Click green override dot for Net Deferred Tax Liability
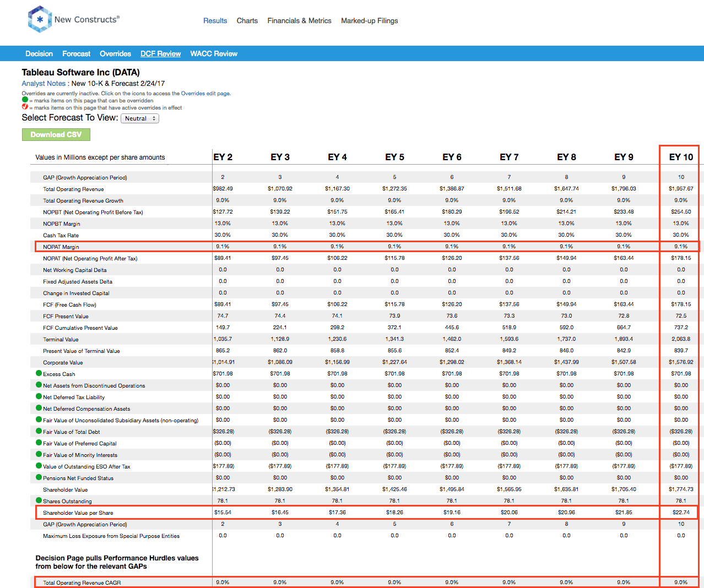 tap(39, 396)
